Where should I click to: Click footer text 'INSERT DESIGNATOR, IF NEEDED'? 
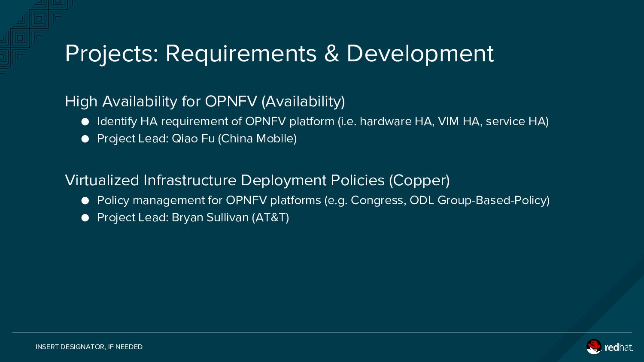coord(89,347)
